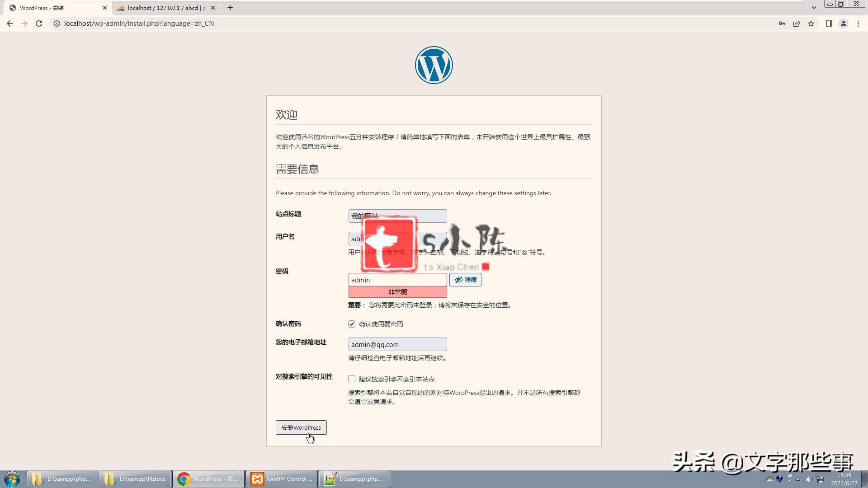The height and width of the screenshot is (488, 868).
Task: Click the Windows Start orb
Action: (12, 479)
